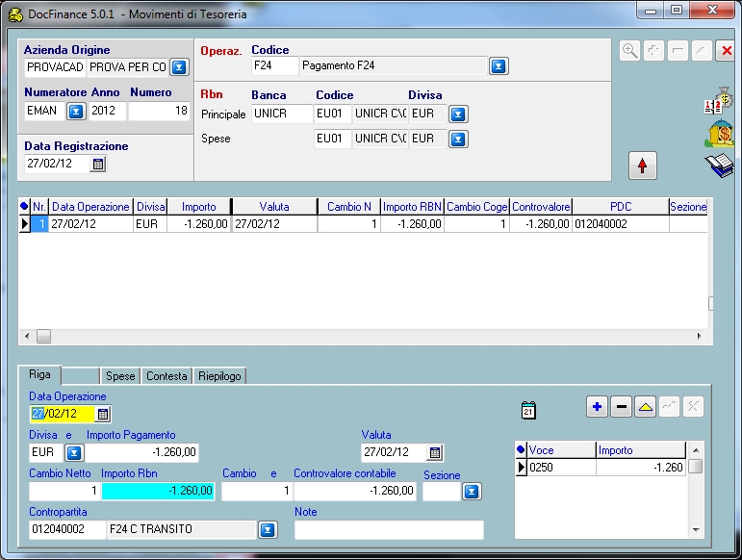Click the red up-arrow button
The image size is (742, 560).
642,165
